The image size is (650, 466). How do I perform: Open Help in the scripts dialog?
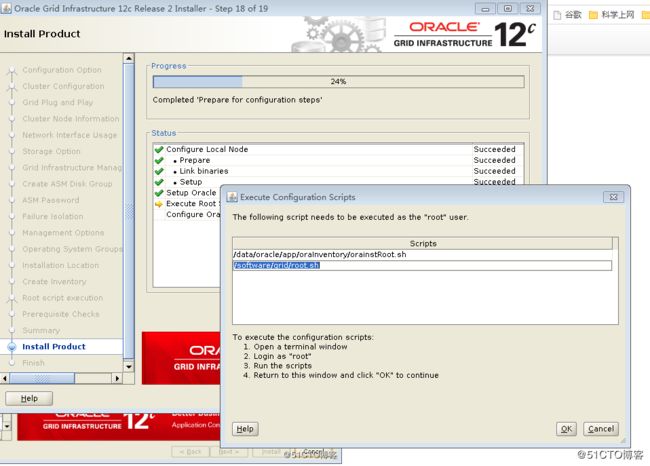[x=245, y=429]
